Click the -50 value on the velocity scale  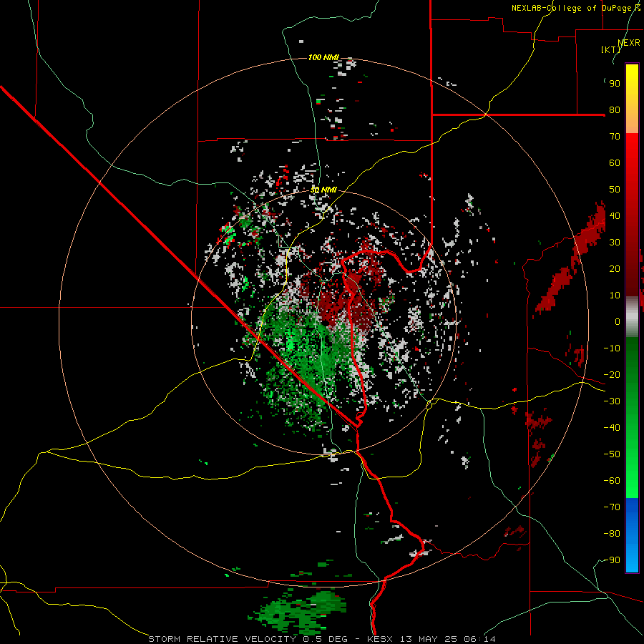coord(612,454)
